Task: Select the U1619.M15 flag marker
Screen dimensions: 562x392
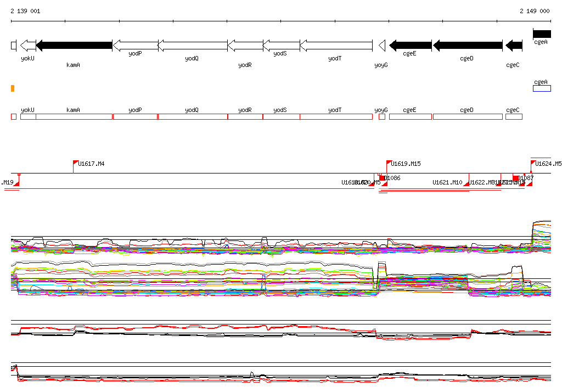Action: [x=389, y=163]
